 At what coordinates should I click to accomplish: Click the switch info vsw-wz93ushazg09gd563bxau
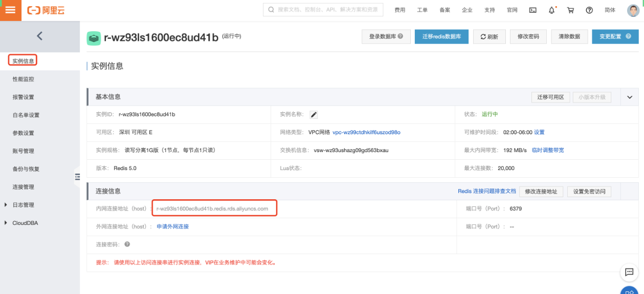[x=351, y=150]
